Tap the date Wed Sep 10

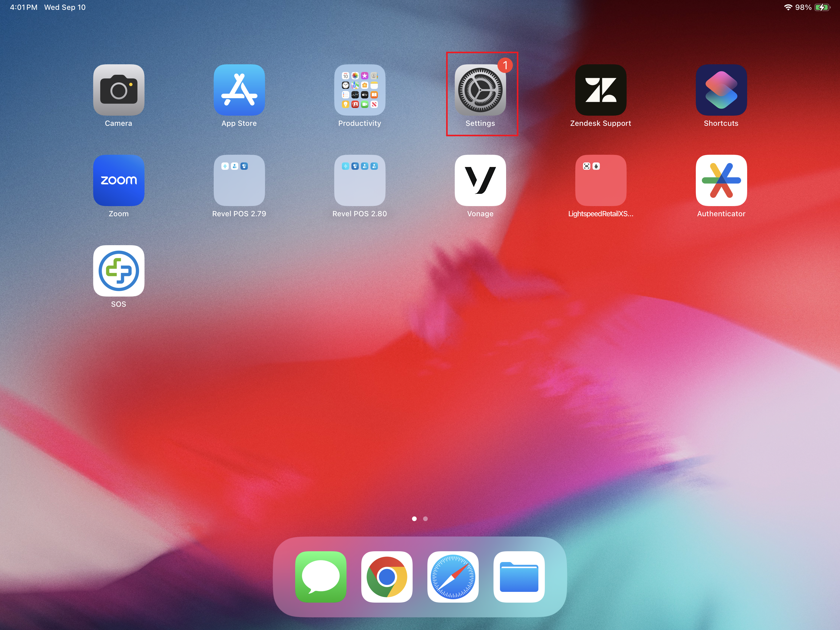point(65,7)
